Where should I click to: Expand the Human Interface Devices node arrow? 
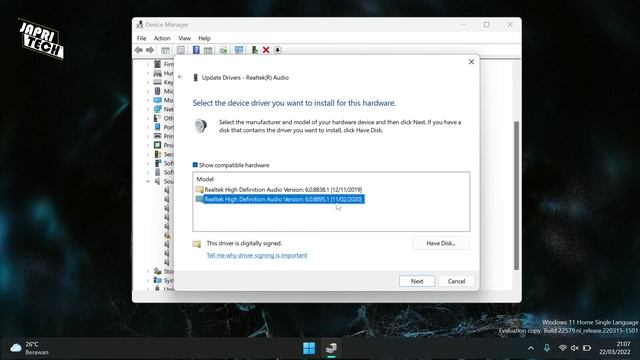pos(148,73)
